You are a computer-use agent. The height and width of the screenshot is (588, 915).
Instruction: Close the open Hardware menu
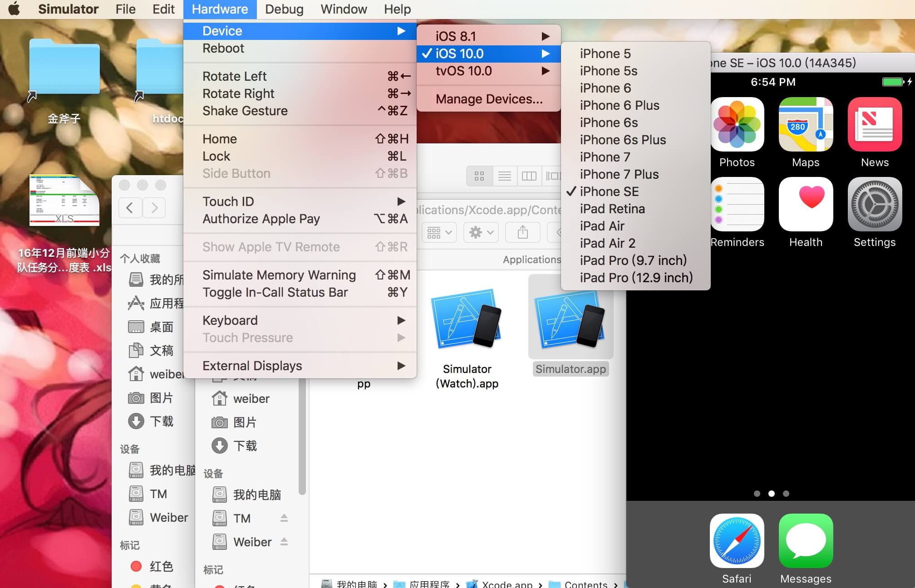click(220, 9)
